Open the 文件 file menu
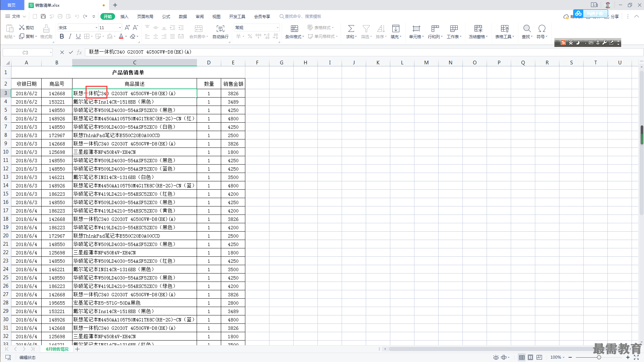The image size is (644, 362). (15, 16)
